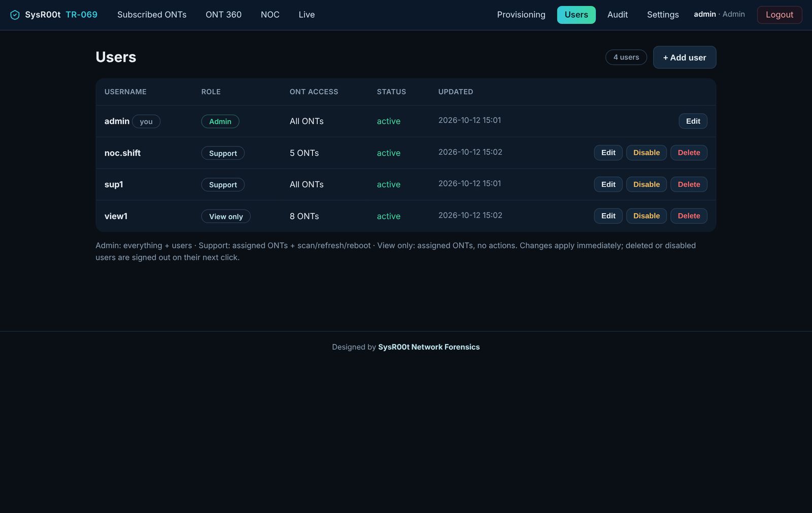Open the NOC section
The image size is (812, 513).
point(270,15)
